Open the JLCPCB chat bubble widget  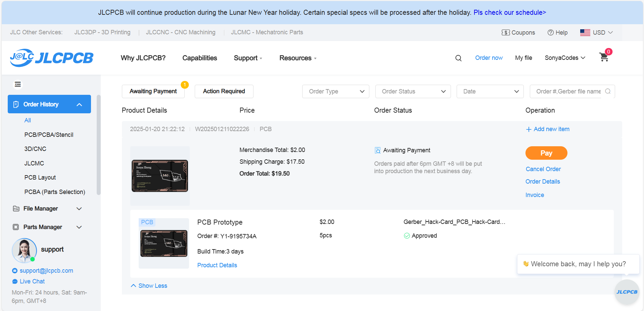(x=627, y=292)
